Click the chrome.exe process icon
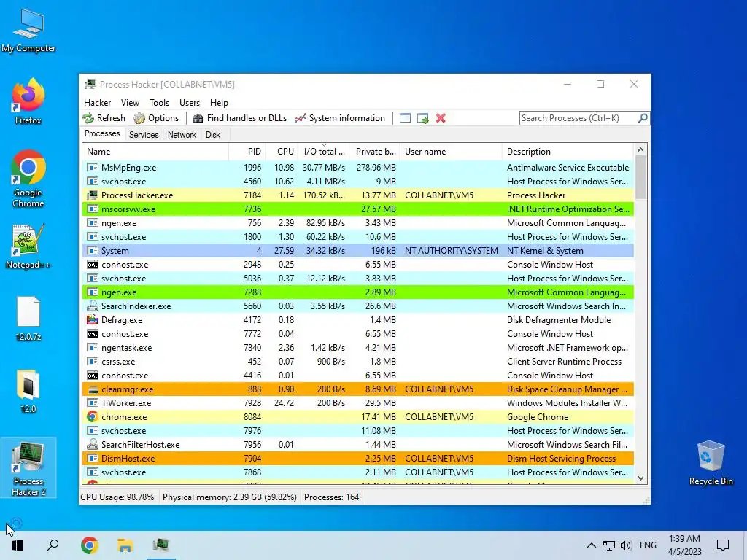This screenshot has height=560, width=747. pos(93,416)
